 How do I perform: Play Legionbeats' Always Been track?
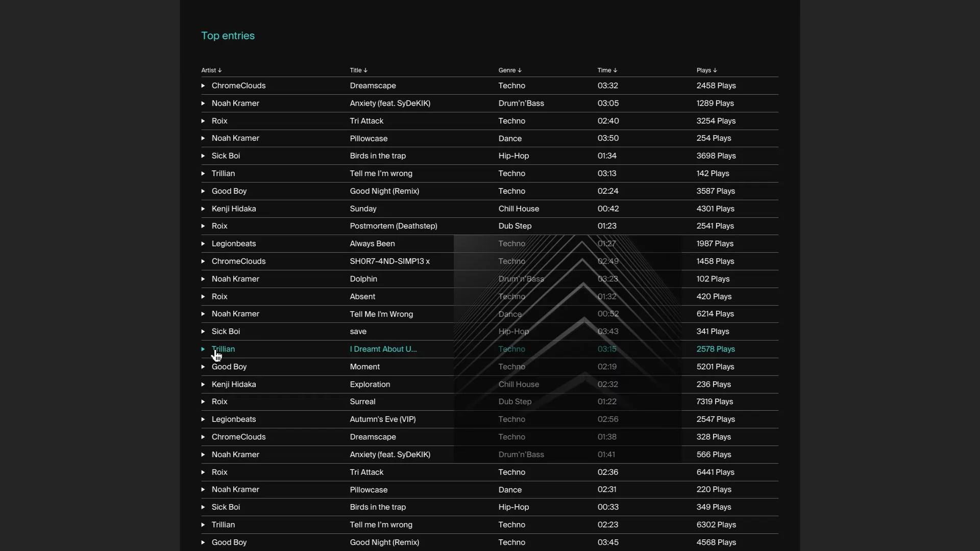tap(203, 244)
